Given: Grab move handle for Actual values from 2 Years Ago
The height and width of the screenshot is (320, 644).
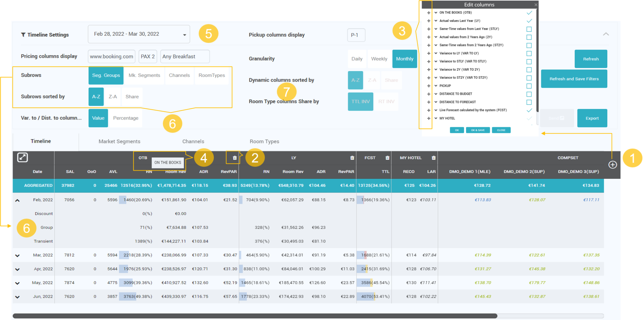Looking at the screenshot, I should click(429, 37).
